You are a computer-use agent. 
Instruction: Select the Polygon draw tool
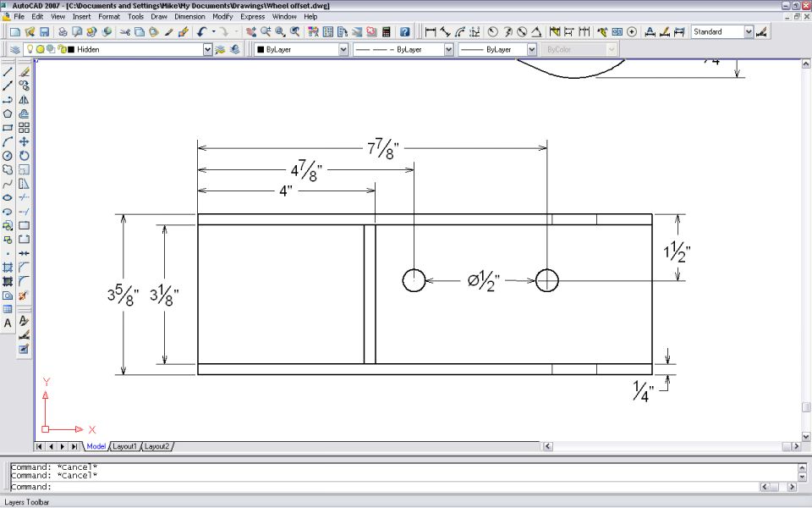coord(8,113)
